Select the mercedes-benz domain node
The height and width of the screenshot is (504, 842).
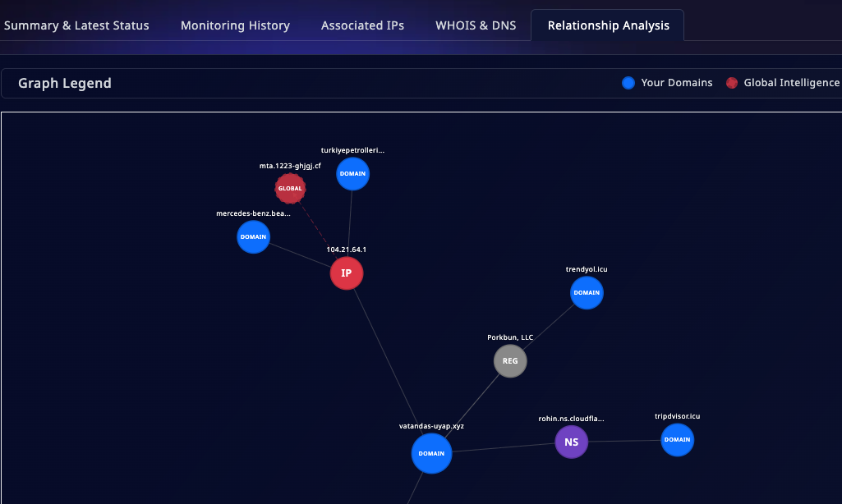point(254,236)
